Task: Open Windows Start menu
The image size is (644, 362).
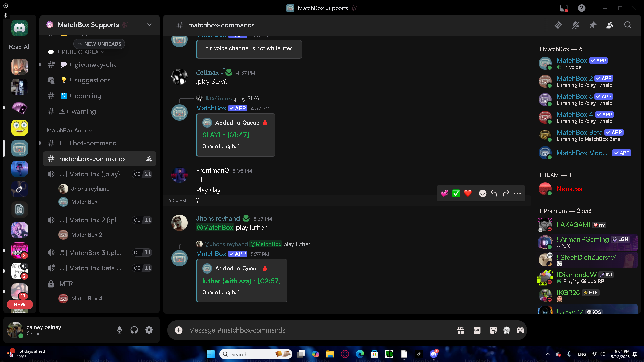Action: click(211, 354)
